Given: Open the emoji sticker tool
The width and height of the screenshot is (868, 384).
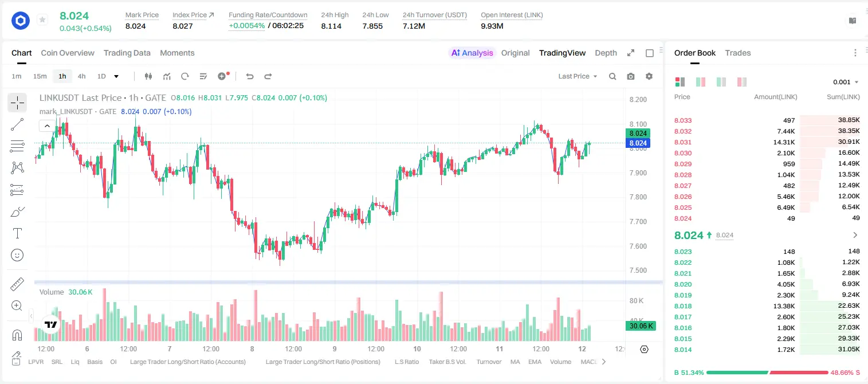Looking at the screenshot, I should [17, 255].
